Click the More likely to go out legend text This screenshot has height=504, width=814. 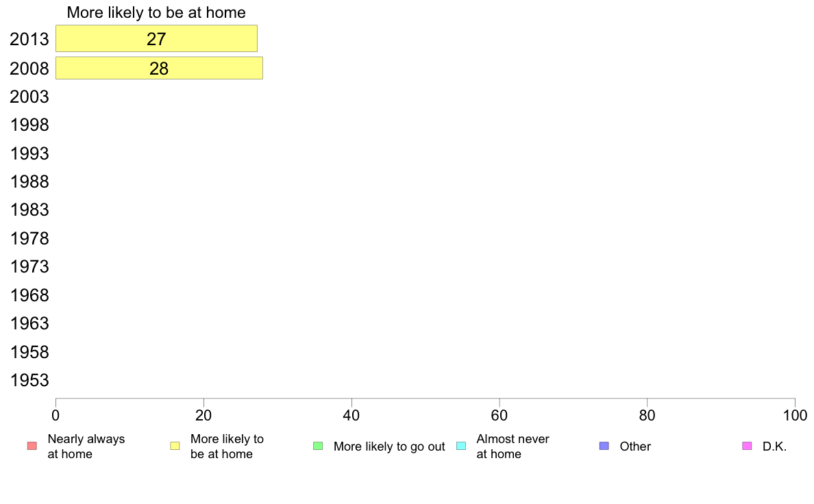pyautogui.click(x=389, y=446)
